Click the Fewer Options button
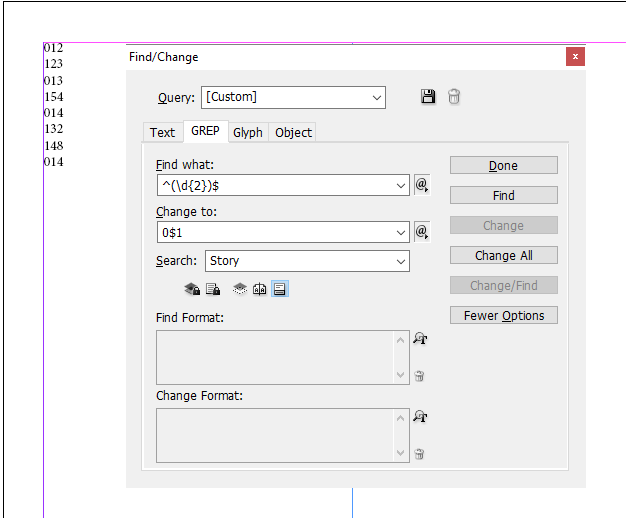 (x=503, y=315)
